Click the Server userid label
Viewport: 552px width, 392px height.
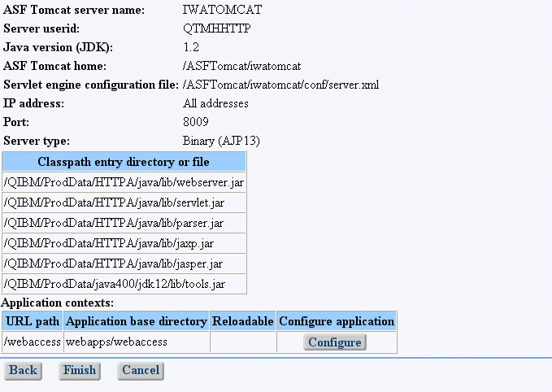tap(41, 28)
